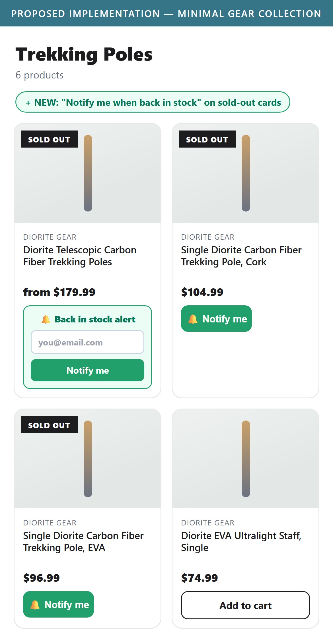Click Sold Out badge on EVA pole card
The image size is (333, 644).
tap(50, 425)
